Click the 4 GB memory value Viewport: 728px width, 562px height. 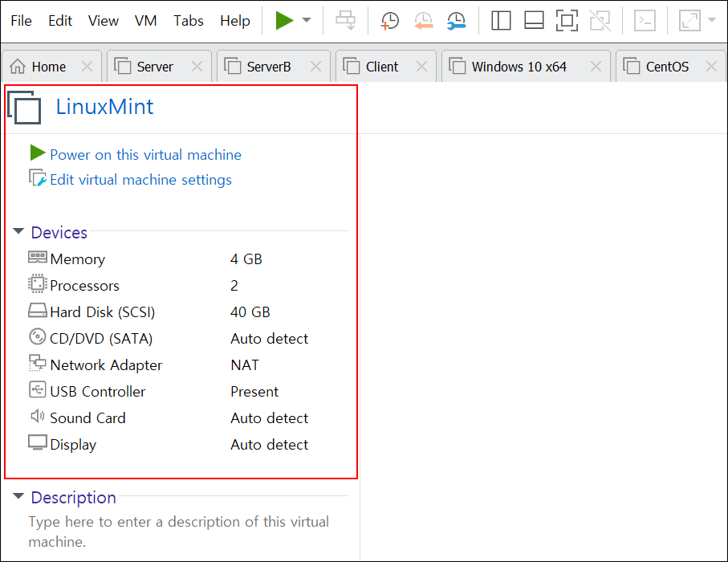point(246,259)
